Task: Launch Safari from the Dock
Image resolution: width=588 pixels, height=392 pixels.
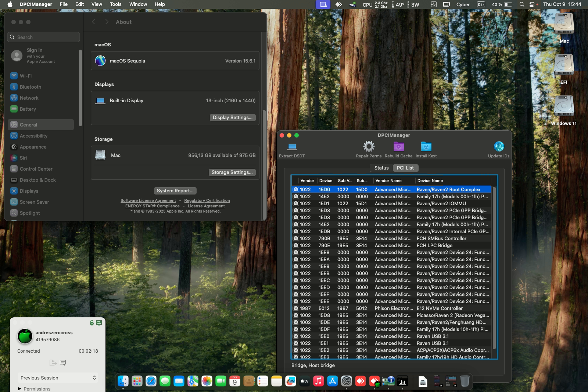Action: pyautogui.click(x=151, y=381)
